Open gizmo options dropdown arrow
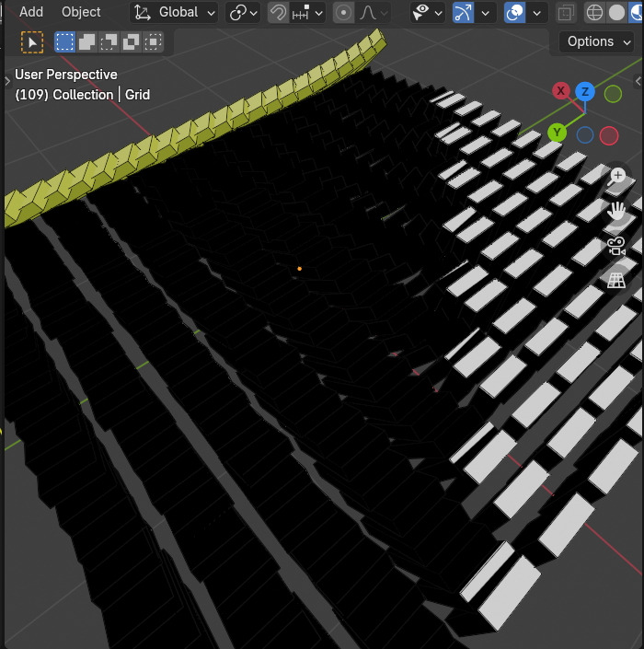This screenshot has height=649, width=644. (485, 13)
